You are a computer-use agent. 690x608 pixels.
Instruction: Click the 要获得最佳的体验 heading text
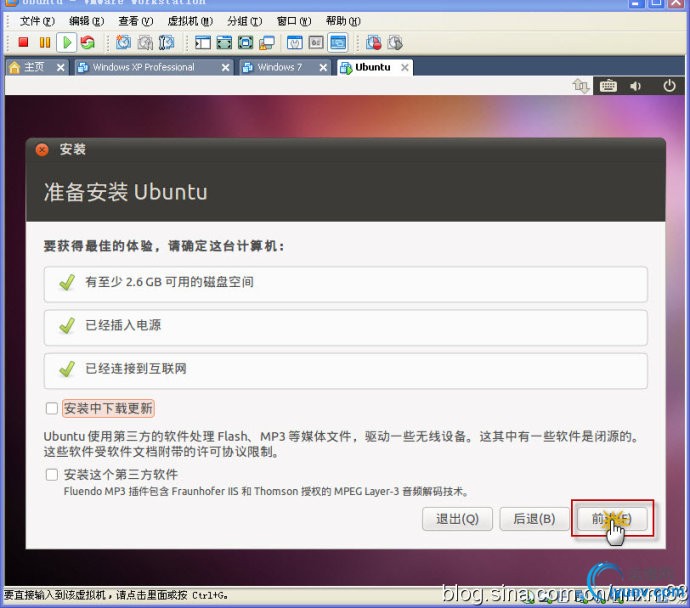(164, 245)
